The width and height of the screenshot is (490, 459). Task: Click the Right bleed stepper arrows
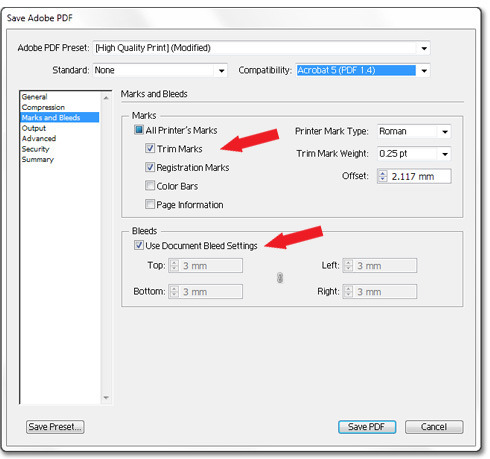[x=348, y=292]
